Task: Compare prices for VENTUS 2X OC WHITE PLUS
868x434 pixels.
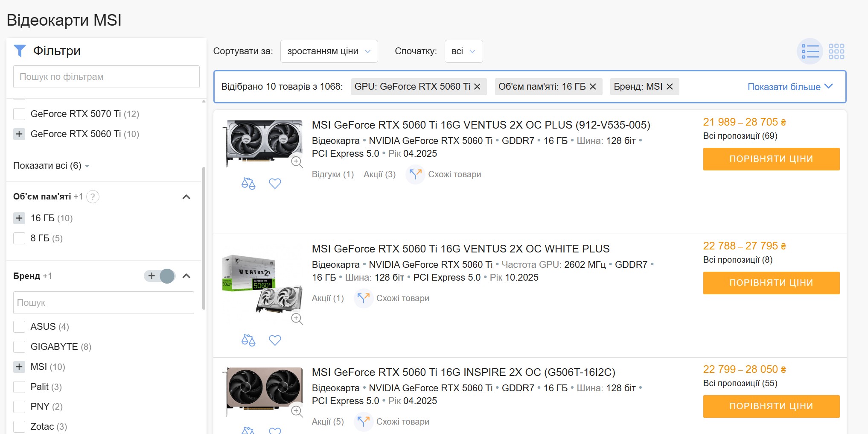Action: coord(771,283)
